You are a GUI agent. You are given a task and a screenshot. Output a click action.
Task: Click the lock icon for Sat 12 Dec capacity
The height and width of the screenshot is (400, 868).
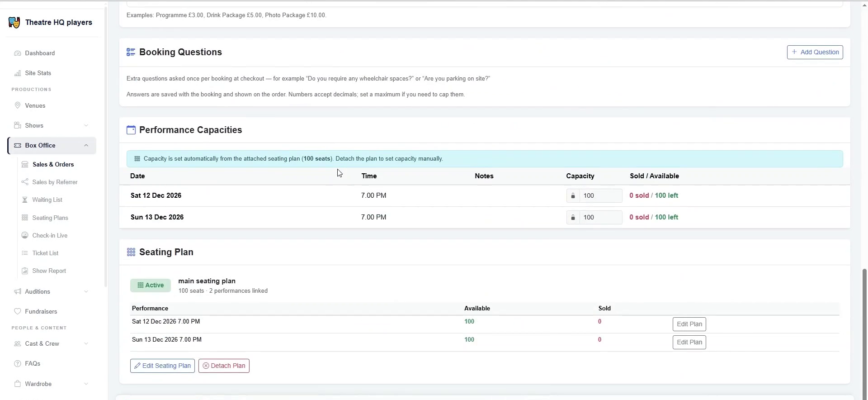tap(573, 195)
